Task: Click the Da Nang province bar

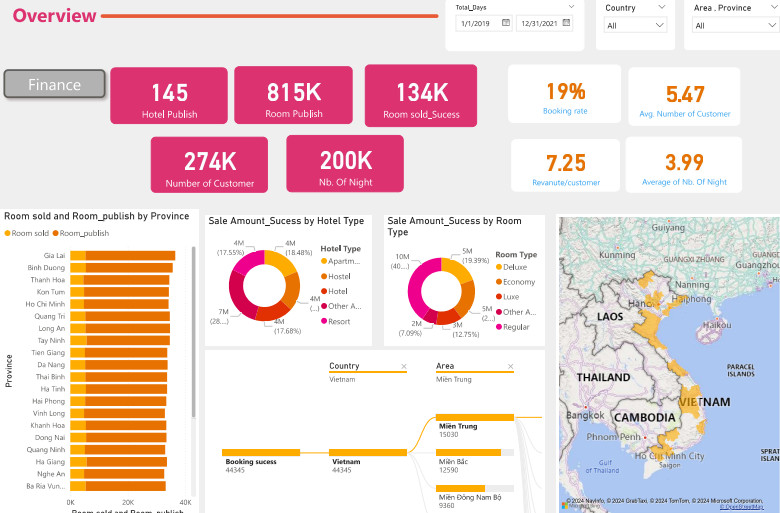Action: [x=119, y=365]
